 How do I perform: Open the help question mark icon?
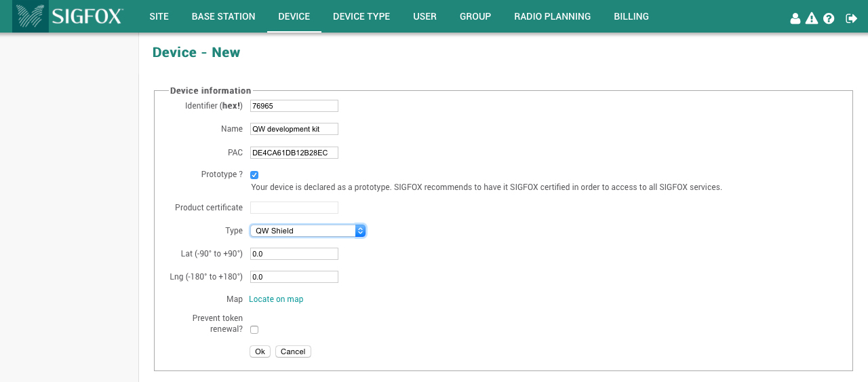pos(829,18)
